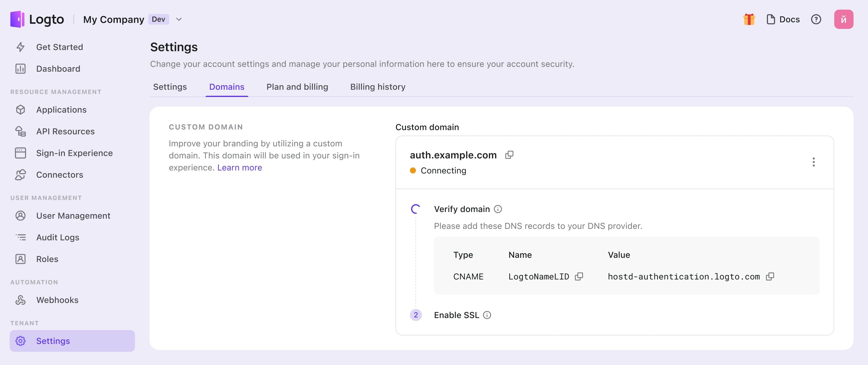868x365 pixels.
Task: Open the help question mark menu
Action: point(816,19)
